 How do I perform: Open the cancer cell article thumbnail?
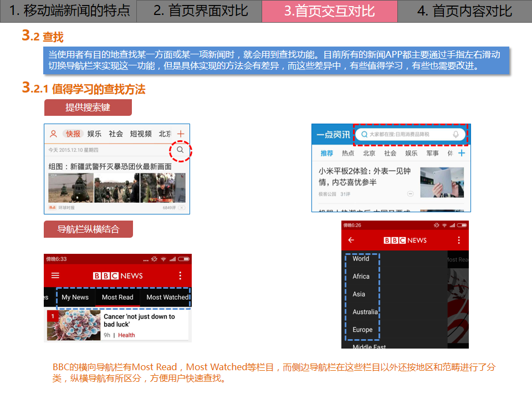point(74,325)
